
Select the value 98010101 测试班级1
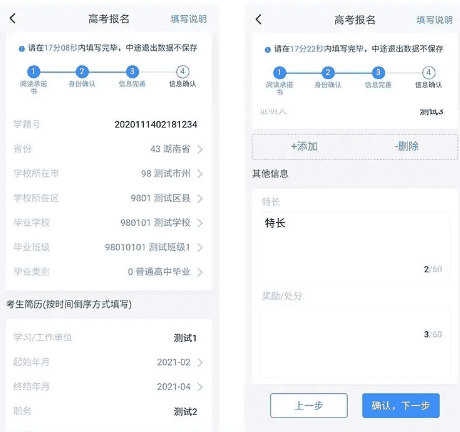point(147,247)
